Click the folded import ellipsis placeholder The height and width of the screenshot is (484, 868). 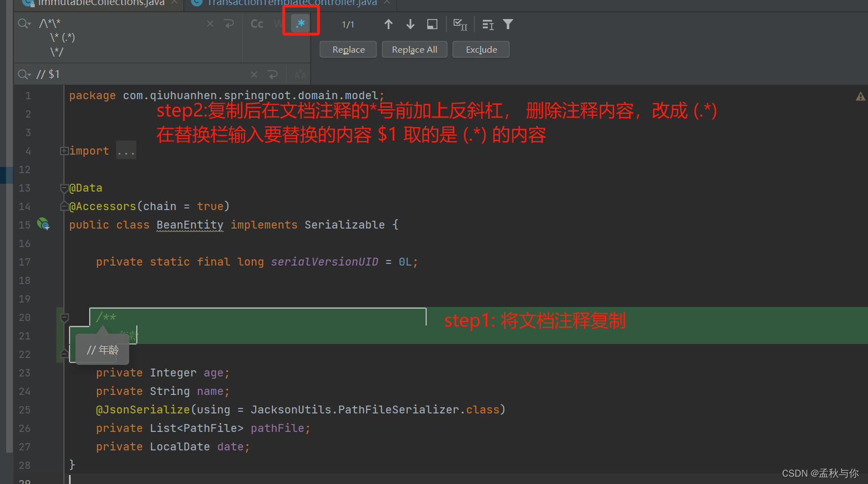126,151
